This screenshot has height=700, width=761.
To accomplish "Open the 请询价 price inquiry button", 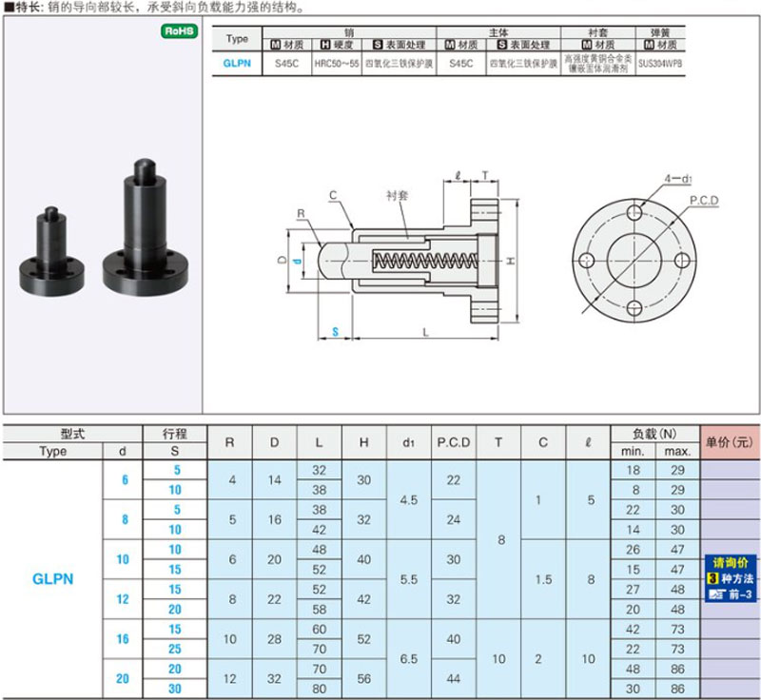I will pyautogui.click(x=731, y=563).
